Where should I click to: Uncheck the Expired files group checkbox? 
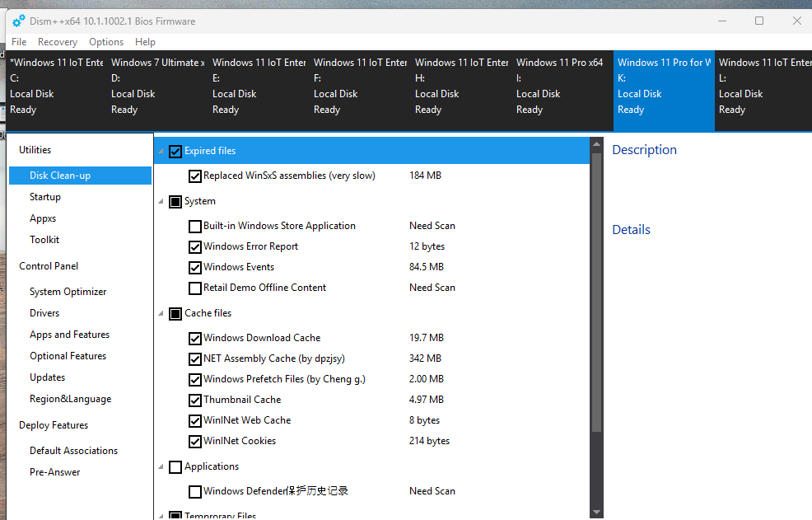click(x=175, y=152)
